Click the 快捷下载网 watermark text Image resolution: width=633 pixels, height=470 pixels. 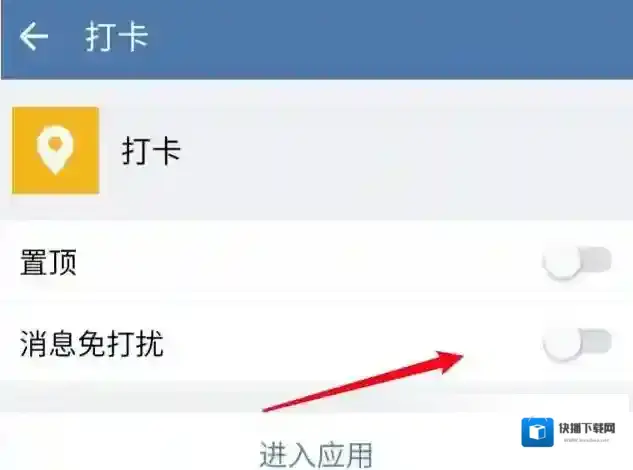point(587,428)
